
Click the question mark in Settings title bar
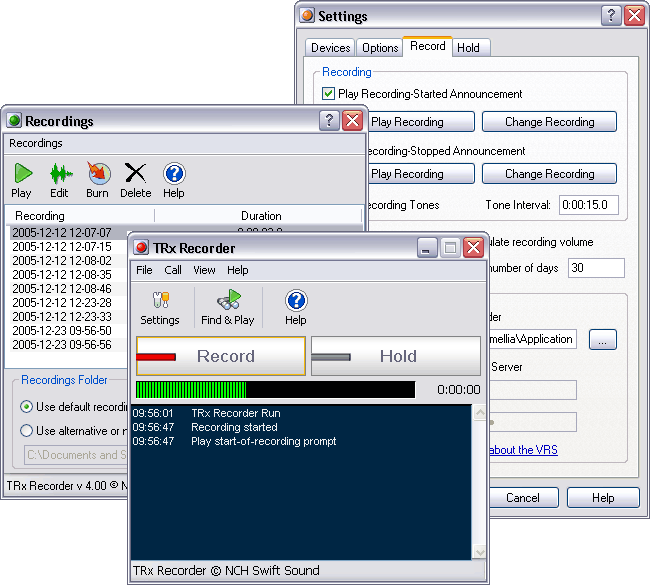click(x=611, y=16)
